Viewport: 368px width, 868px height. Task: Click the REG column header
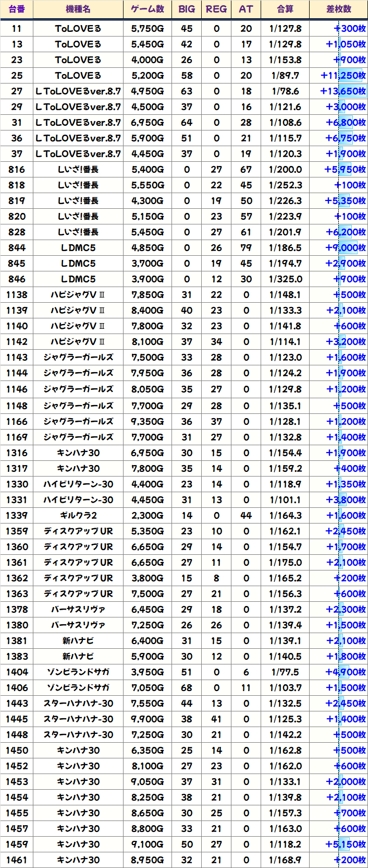(x=216, y=9)
